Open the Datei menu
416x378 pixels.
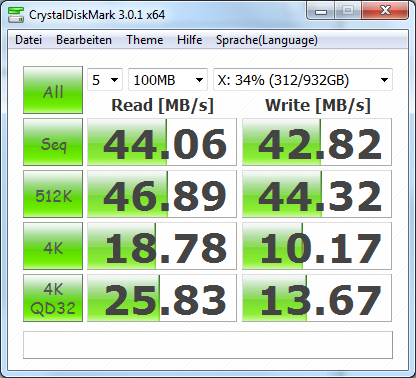point(28,40)
